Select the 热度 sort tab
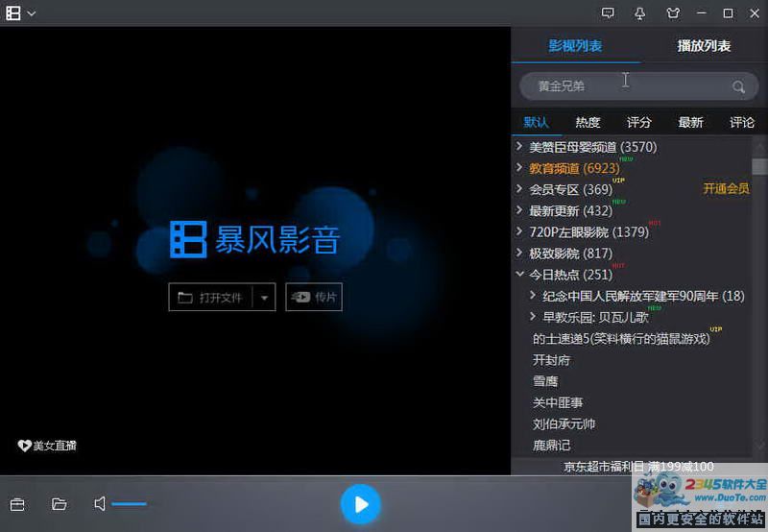 588,122
